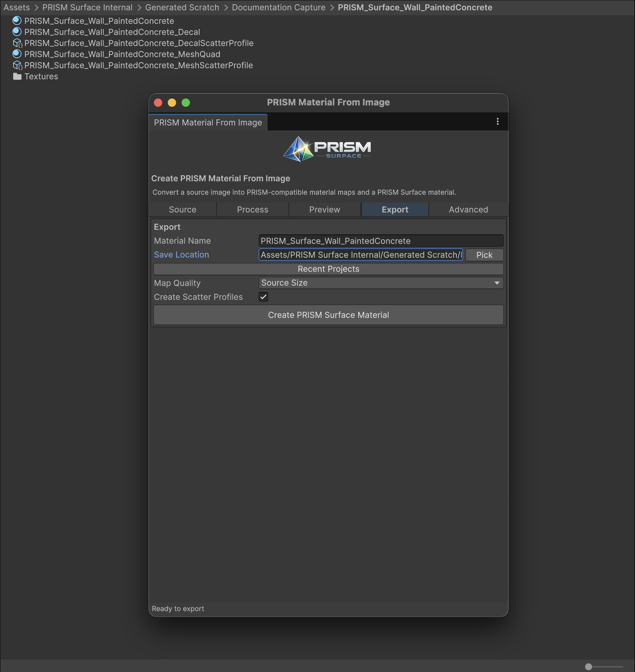Close the PRISM Material From Image window
This screenshot has width=635, height=672.
click(158, 103)
